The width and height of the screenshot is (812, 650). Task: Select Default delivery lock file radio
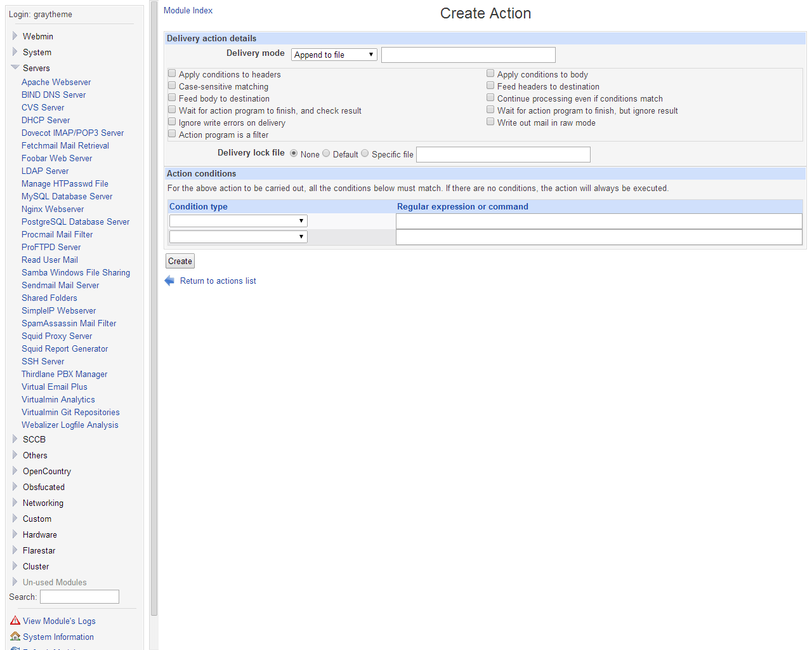tap(326, 154)
